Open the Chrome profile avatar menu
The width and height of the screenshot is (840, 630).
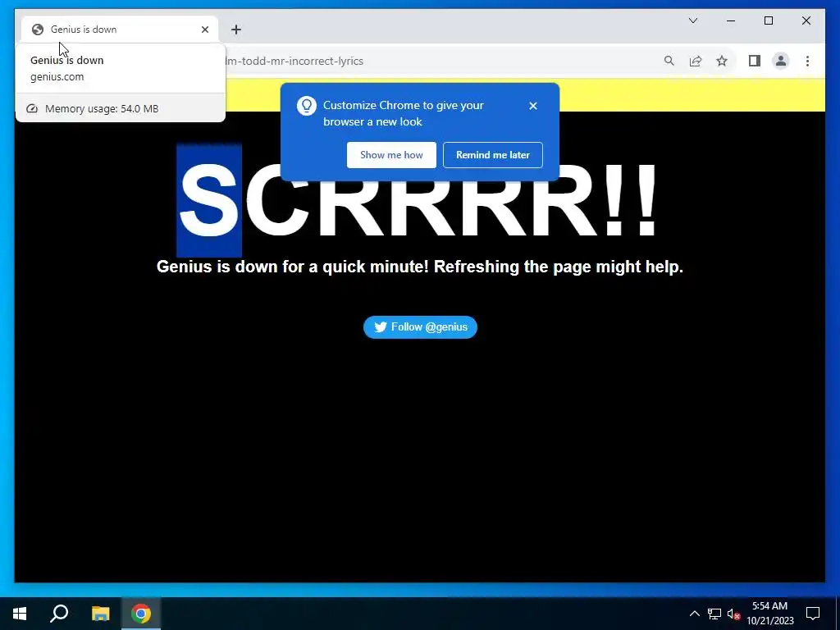(781, 61)
